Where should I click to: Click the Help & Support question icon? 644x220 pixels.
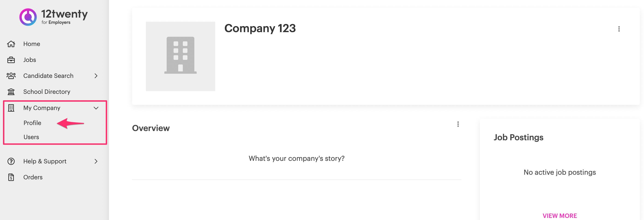tap(11, 162)
